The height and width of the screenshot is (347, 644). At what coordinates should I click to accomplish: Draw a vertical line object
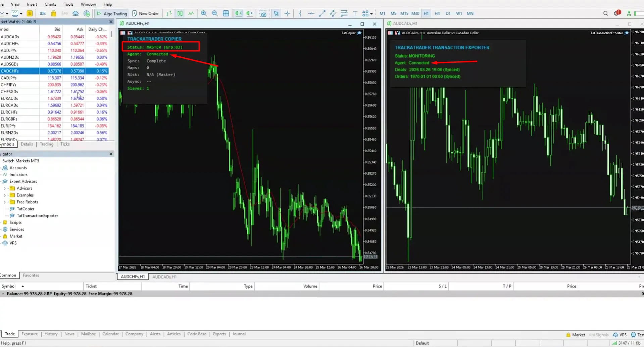(x=300, y=13)
